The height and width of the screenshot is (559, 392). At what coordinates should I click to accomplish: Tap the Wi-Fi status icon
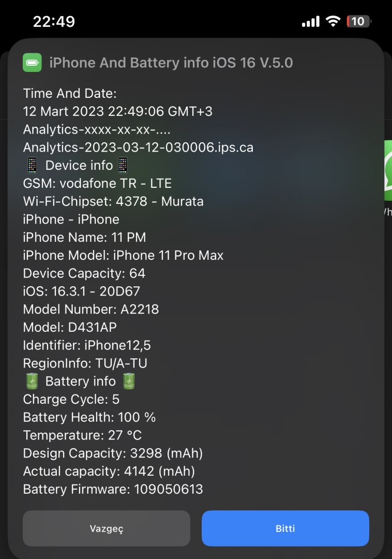point(333,21)
